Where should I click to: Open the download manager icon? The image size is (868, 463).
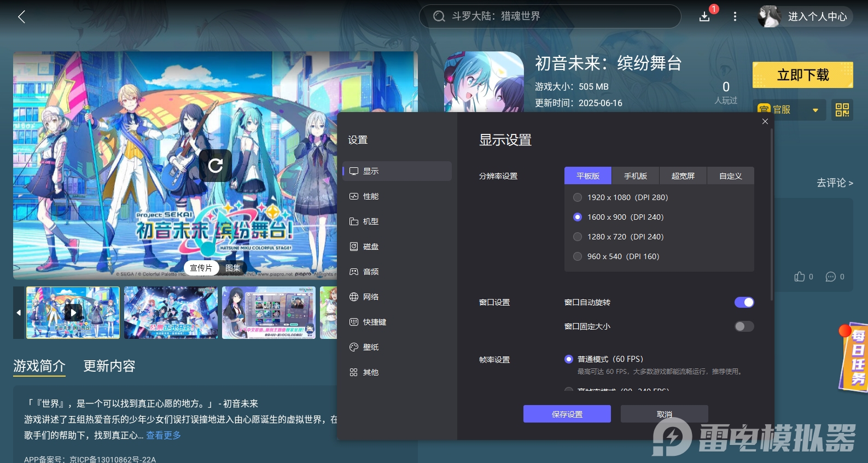click(705, 17)
